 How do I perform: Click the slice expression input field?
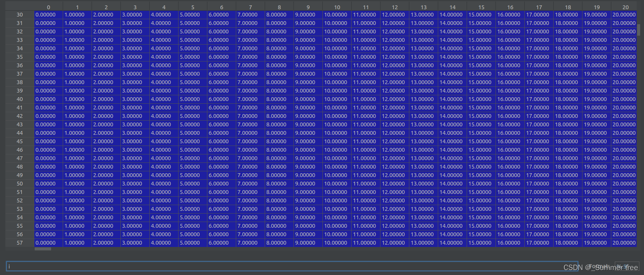pyautogui.click(x=292, y=266)
